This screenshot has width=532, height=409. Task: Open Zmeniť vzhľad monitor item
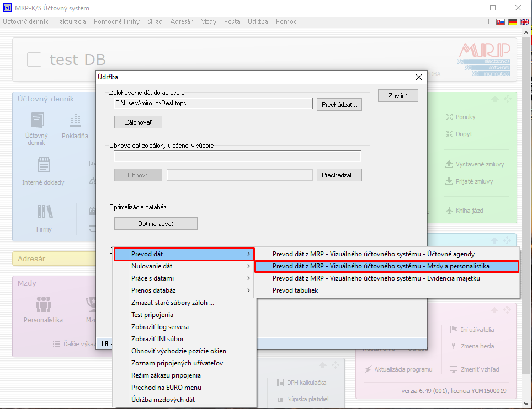point(474,369)
